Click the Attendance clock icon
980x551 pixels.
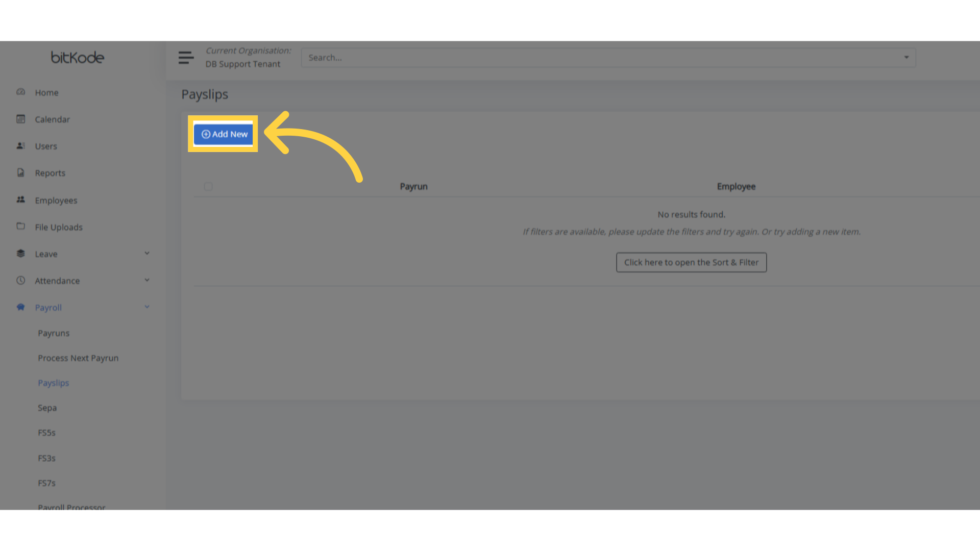20,280
